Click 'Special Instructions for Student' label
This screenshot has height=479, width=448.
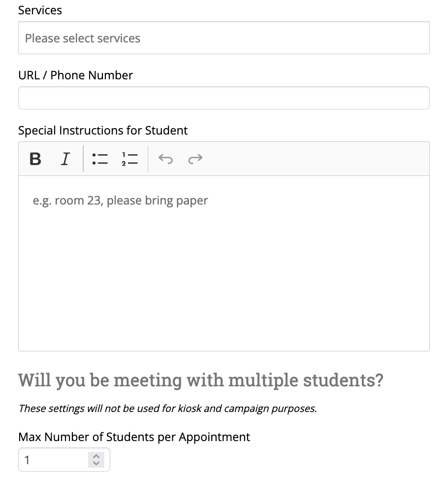[103, 131]
